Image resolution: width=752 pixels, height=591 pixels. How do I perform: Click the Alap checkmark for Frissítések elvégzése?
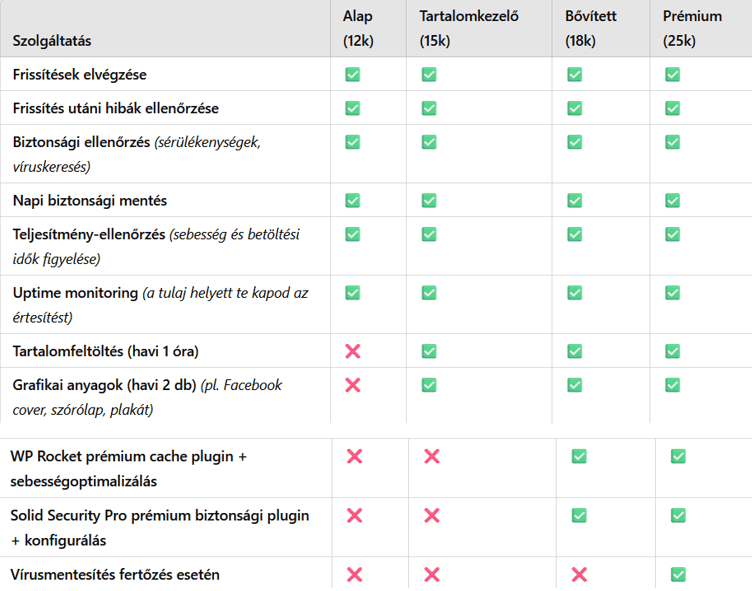[x=352, y=74]
